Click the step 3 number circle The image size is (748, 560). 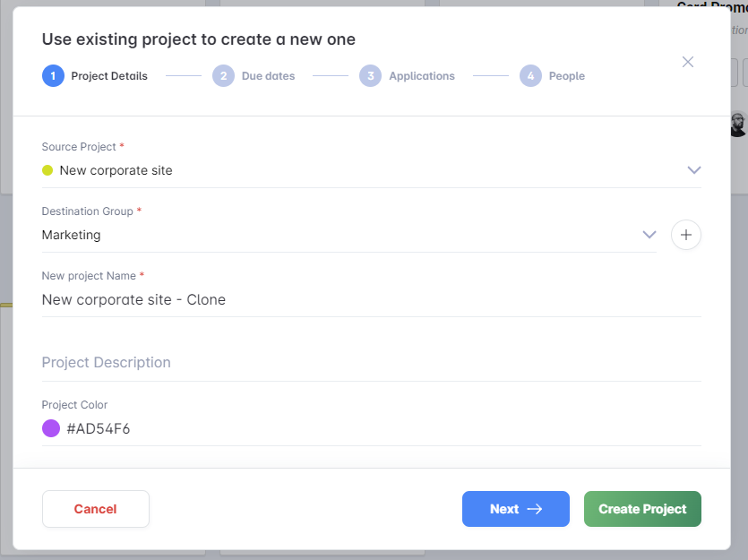(370, 76)
